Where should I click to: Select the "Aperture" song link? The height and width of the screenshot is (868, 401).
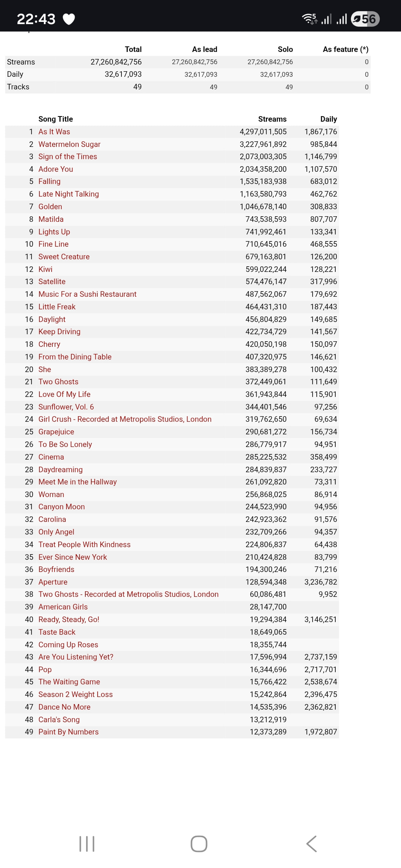point(53,582)
